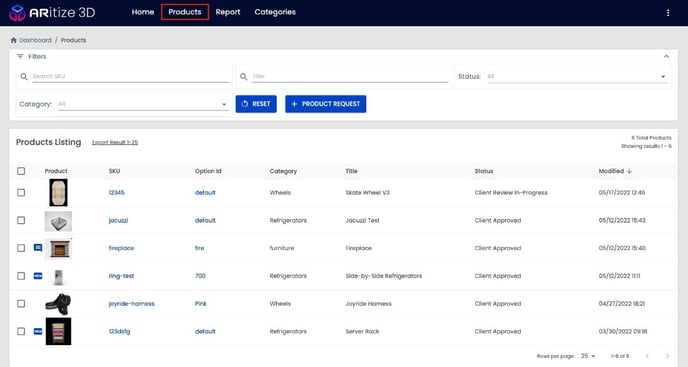The width and height of the screenshot is (688, 367).
Task: Check the box for SKU 12345
Action: tap(21, 192)
